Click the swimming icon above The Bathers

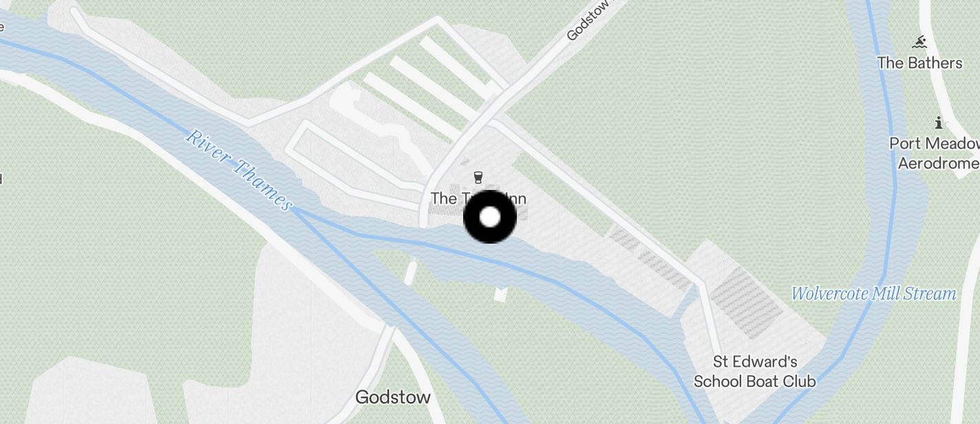click(919, 43)
